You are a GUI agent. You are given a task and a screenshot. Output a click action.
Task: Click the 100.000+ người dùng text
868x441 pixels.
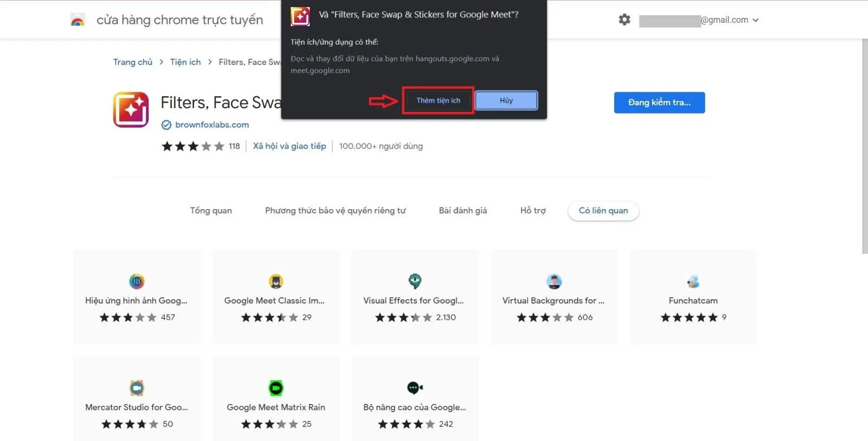(x=381, y=146)
